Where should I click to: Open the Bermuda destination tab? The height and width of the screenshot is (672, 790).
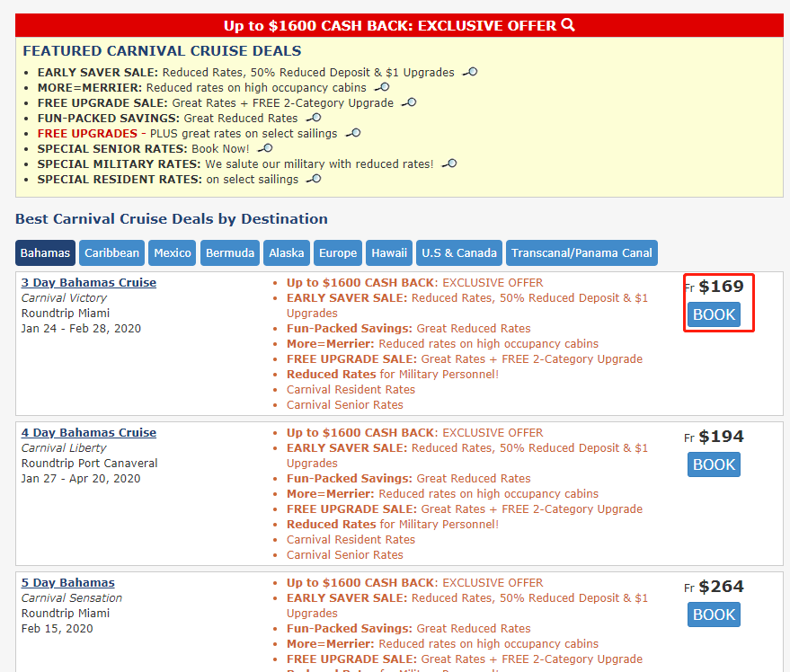click(230, 252)
